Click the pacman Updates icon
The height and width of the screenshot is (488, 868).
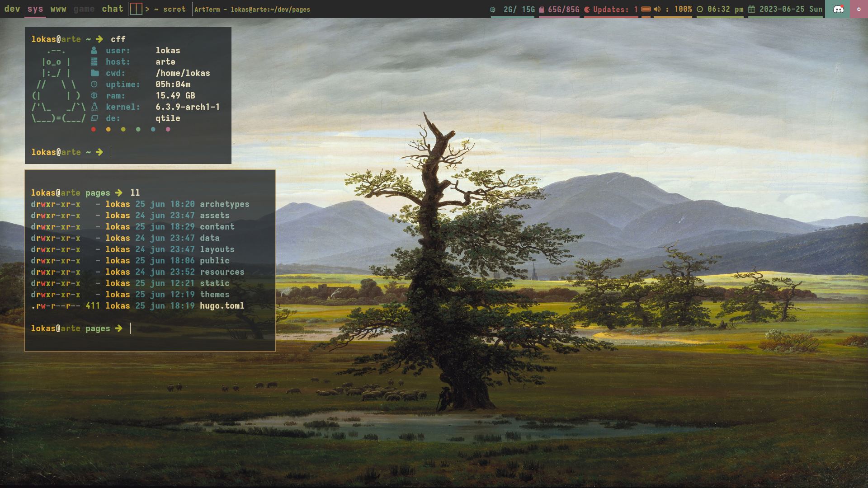tap(587, 9)
